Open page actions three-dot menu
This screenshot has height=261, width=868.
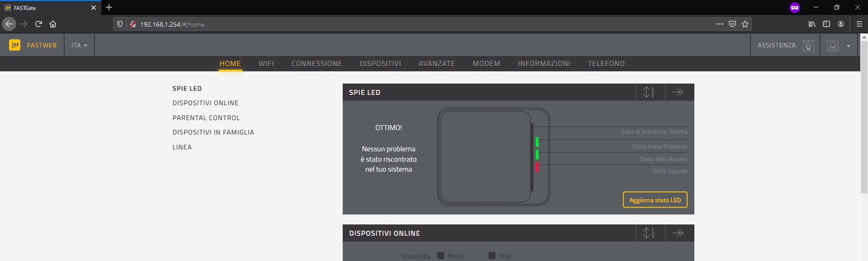[720, 24]
